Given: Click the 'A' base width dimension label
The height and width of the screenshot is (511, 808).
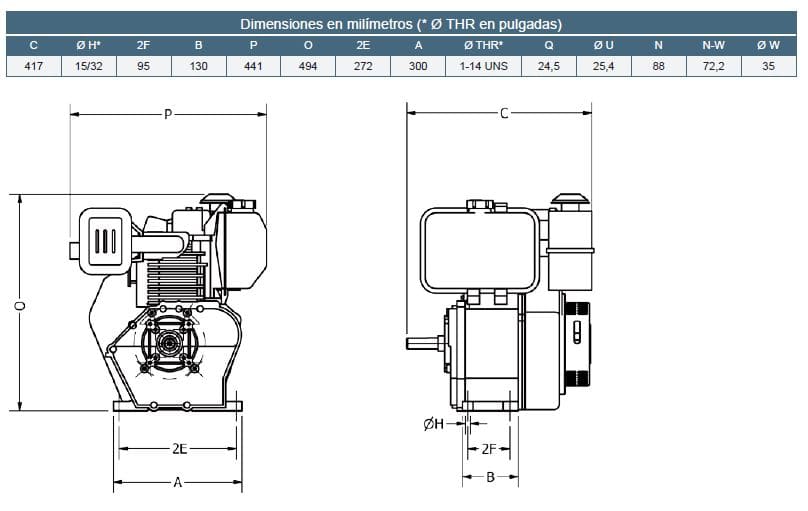Looking at the screenshot, I should pyautogui.click(x=178, y=483).
